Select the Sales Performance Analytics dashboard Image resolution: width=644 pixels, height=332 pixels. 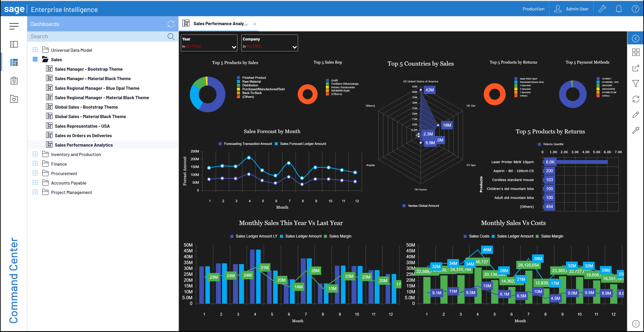pos(84,145)
